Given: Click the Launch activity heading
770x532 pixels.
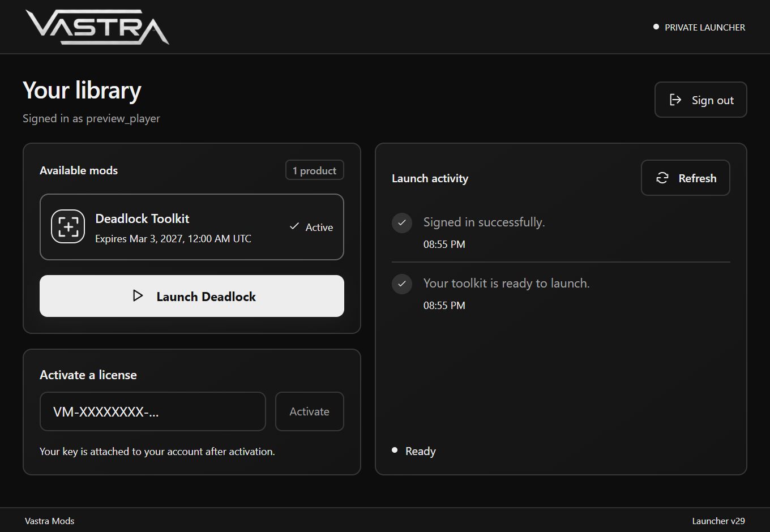Looking at the screenshot, I should pyautogui.click(x=430, y=178).
